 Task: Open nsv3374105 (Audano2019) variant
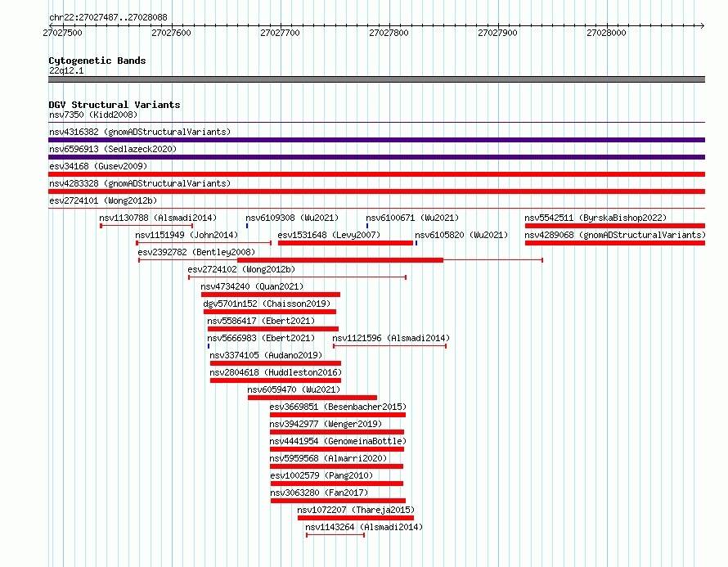pyautogui.click(x=266, y=355)
